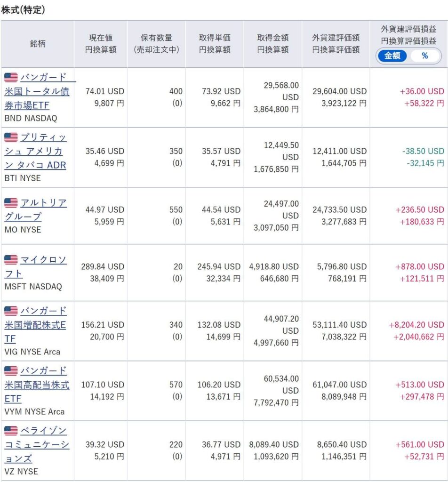Switch profit/loss display to 金額
The height and width of the screenshot is (482, 448).
pyautogui.click(x=392, y=56)
